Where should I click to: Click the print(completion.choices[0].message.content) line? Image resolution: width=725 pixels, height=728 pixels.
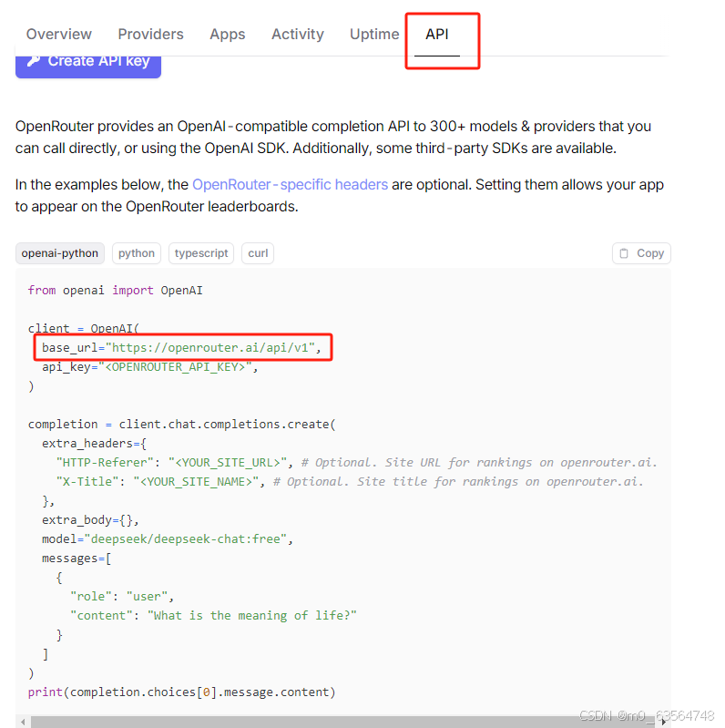[181, 692]
